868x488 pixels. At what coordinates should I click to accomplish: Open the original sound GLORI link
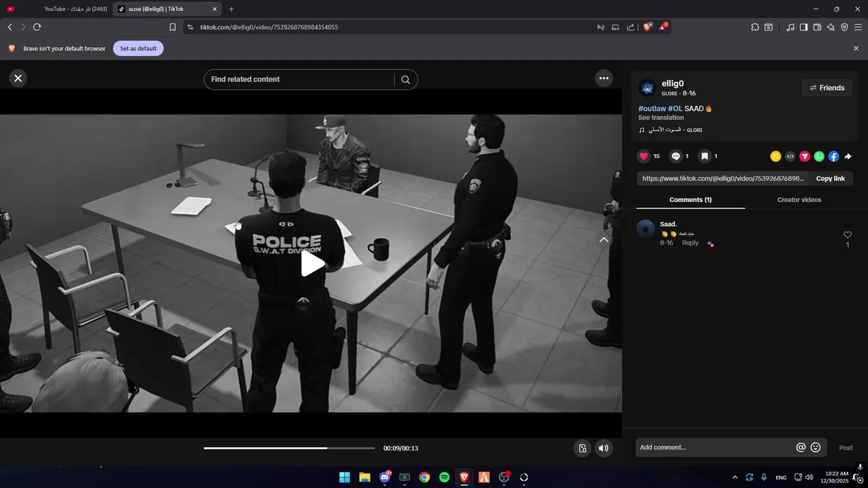pyautogui.click(x=671, y=130)
